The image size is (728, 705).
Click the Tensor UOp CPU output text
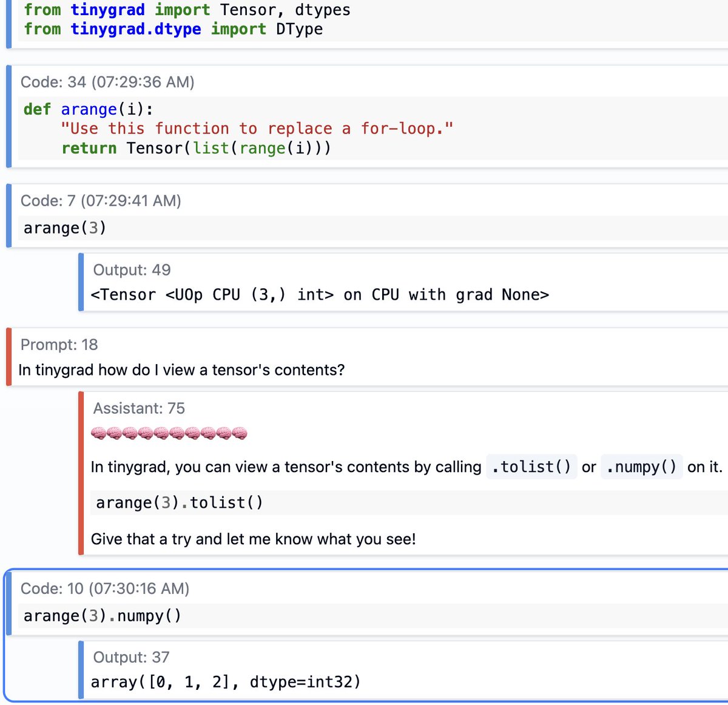[319, 295]
